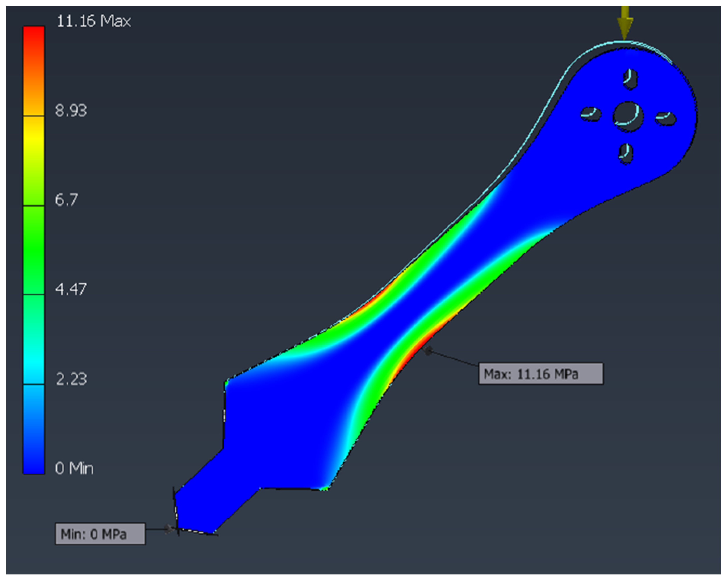728x582 pixels.
Task: Click the 'Max: 11.16 MPa' probe label
Action: [x=540, y=374]
